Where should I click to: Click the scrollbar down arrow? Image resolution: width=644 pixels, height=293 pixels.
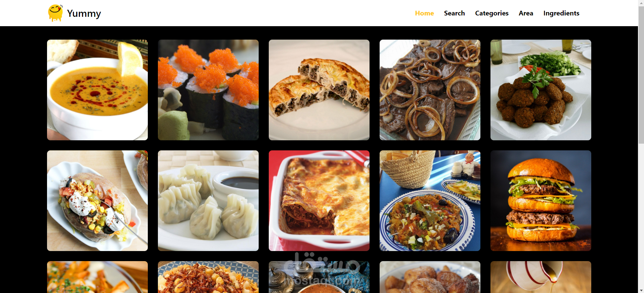coord(641,290)
